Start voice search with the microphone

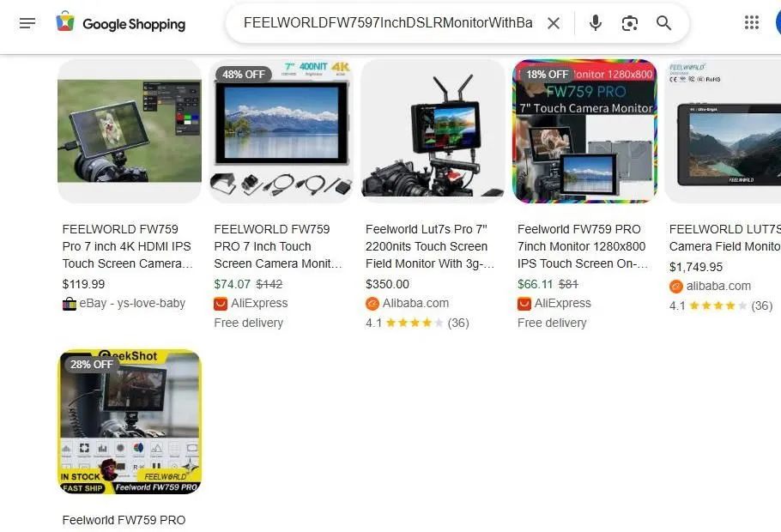(596, 23)
